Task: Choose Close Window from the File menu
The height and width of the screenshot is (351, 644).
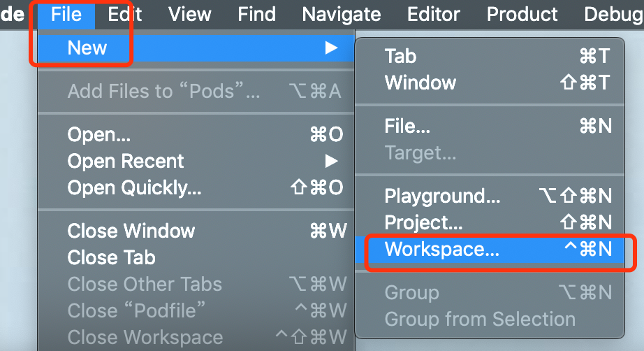Action: click(x=196, y=231)
